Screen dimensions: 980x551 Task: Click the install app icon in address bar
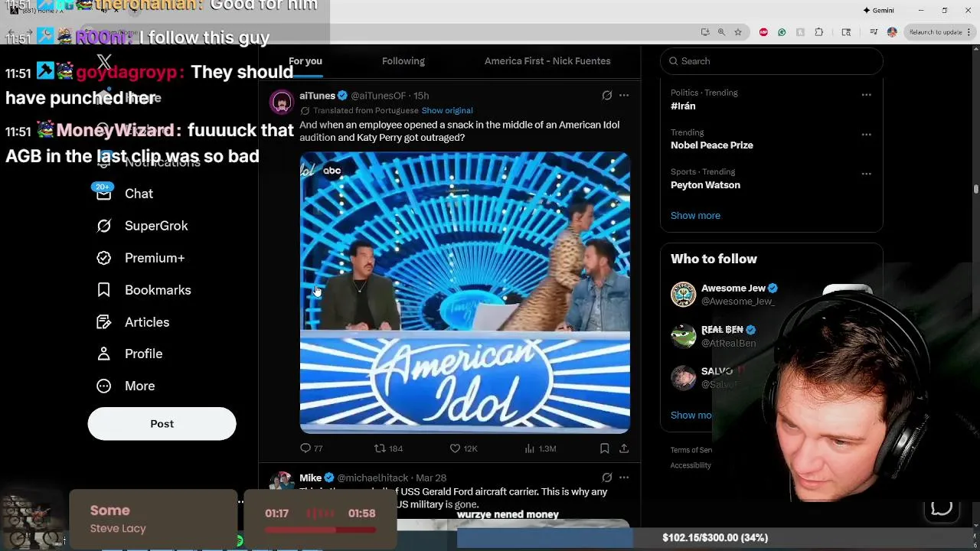point(704,32)
